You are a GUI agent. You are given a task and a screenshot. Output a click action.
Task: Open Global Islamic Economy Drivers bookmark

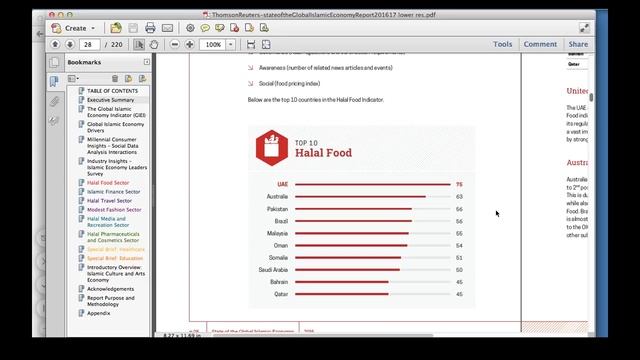click(116, 127)
